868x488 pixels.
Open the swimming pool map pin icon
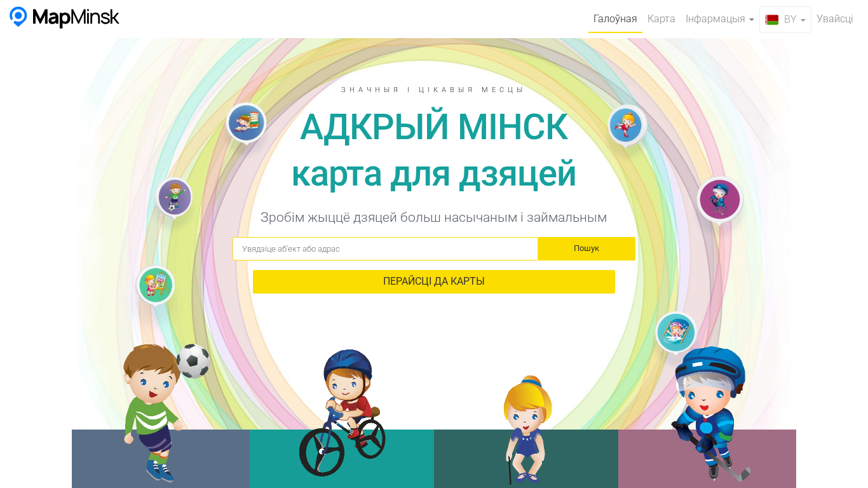tap(676, 332)
